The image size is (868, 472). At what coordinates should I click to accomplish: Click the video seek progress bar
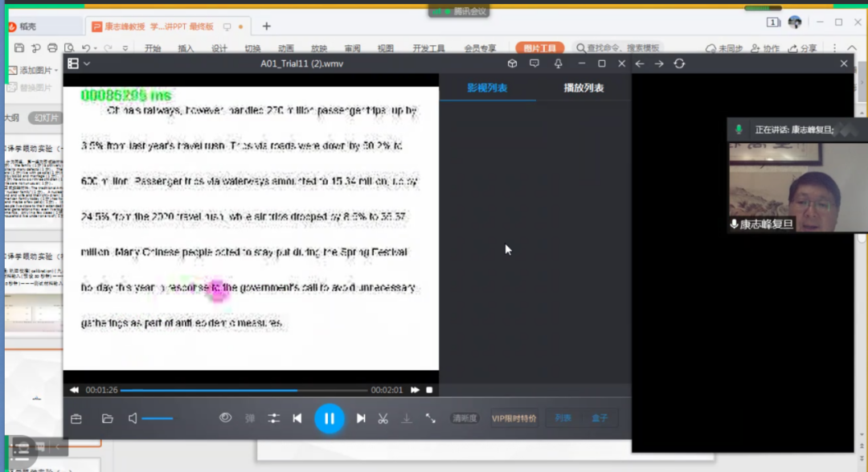241,390
